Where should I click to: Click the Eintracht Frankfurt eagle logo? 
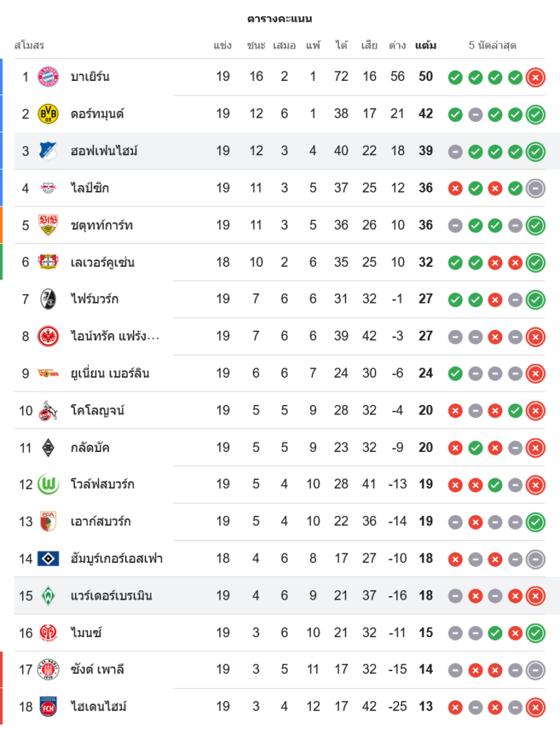tap(48, 336)
